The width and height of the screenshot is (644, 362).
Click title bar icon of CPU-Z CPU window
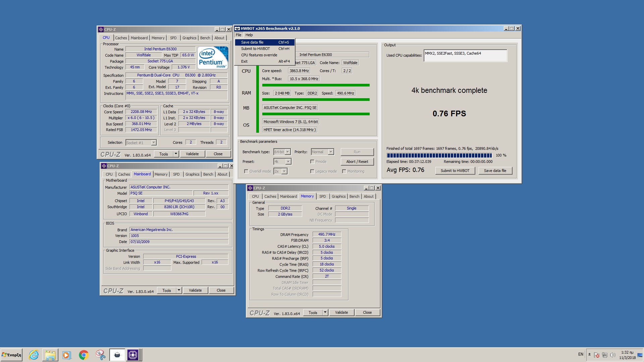tap(101, 29)
